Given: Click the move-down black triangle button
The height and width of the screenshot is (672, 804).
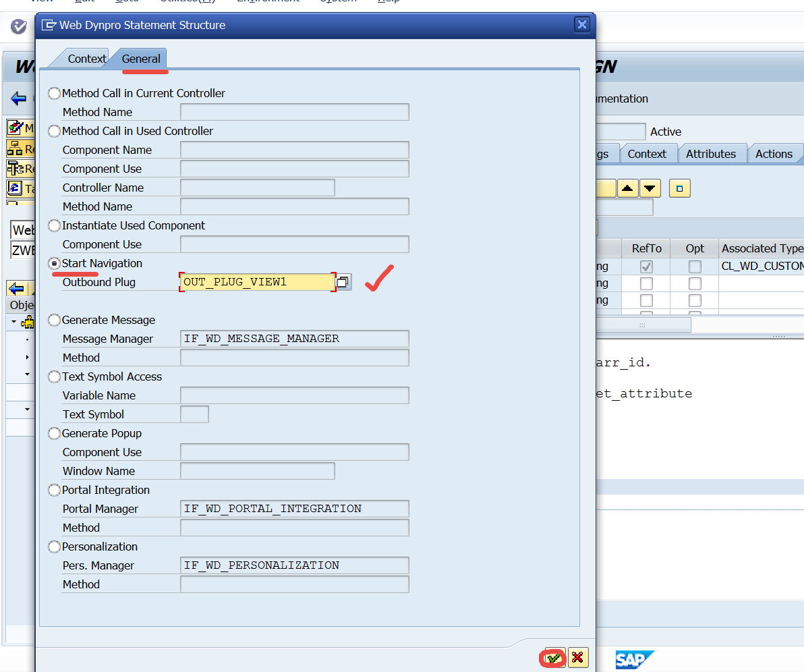Looking at the screenshot, I should point(650,188).
